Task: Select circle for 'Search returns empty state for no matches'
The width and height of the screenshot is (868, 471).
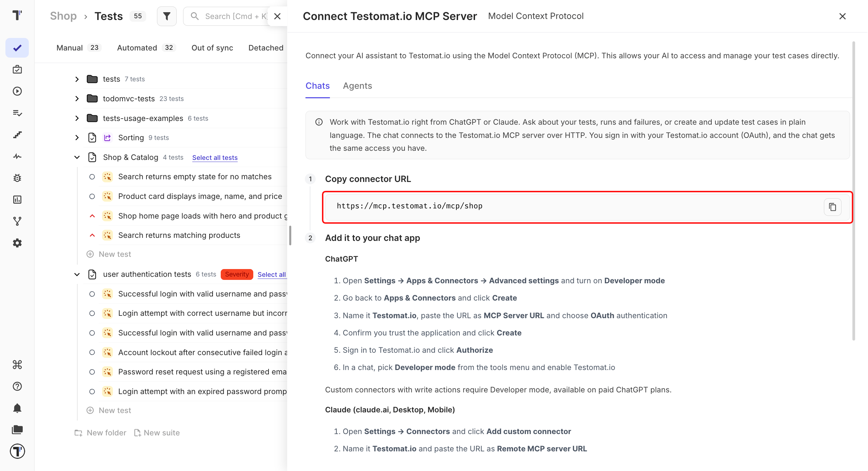Action: click(x=92, y=177)
